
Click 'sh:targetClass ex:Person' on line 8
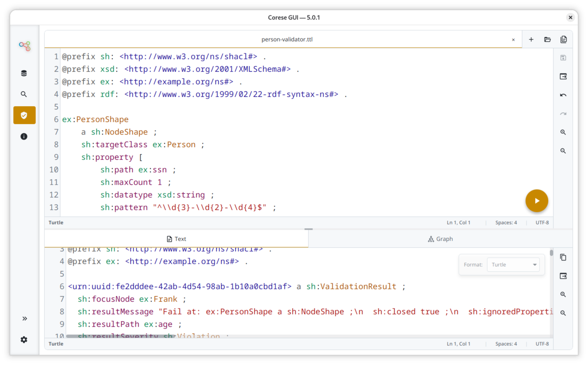(x=138, y=144)
